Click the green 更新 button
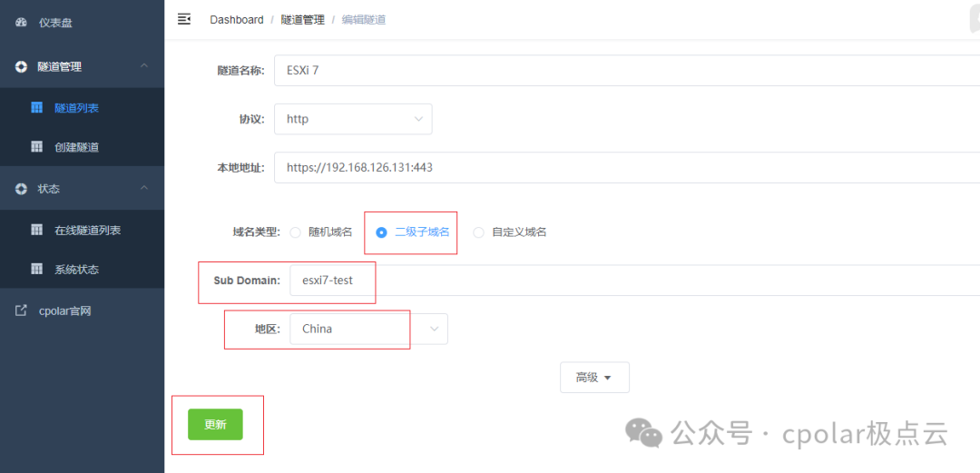Image resolution: width=980 pixels, height=473 pixels. coord(215,424)
